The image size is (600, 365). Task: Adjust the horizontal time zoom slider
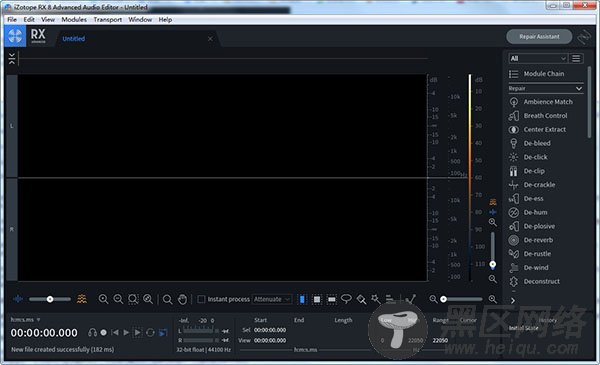pyautogui.click(x=462, y=299)
